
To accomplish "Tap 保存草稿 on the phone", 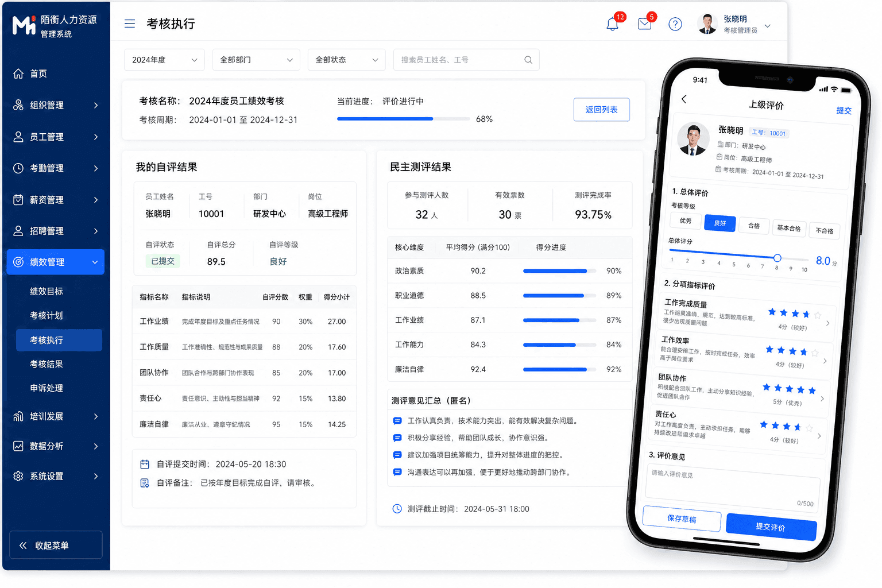I will tap(682, 519).
